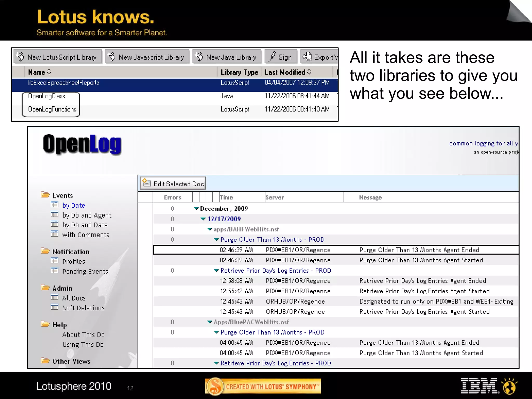Open About This Db help
Image resolution: width=532 pixels, height=399 pixels.
(x=83, y=335)
